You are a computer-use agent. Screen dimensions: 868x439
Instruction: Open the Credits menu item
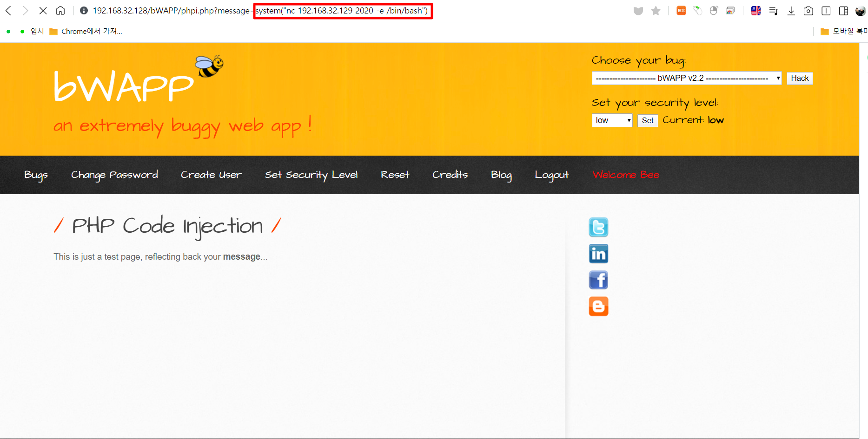click(x=450, y=175)
